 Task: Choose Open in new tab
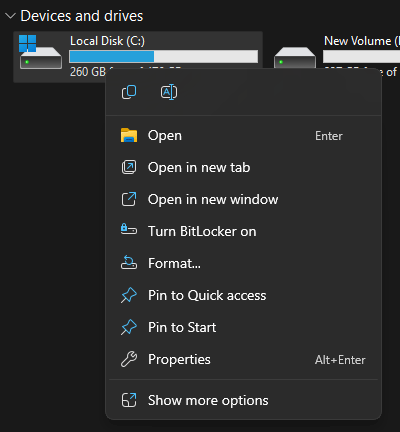tap(243, 167)
